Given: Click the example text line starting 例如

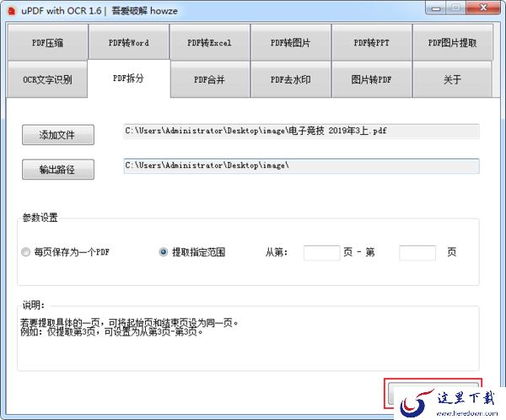Looking at the screenshot, I should [x=111, y=331].
